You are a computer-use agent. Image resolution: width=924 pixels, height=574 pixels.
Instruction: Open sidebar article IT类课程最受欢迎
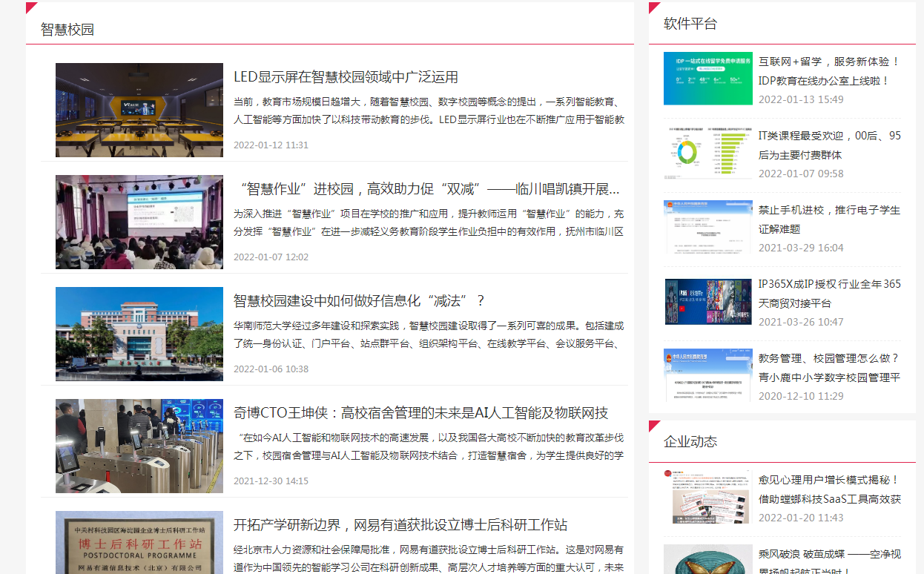830,145
